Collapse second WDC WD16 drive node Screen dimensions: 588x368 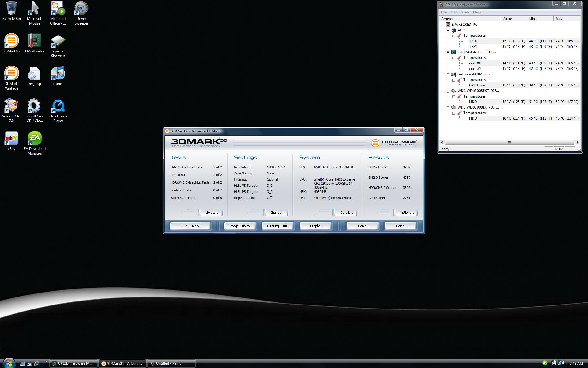pyautogui.click(x=448, y=108)
